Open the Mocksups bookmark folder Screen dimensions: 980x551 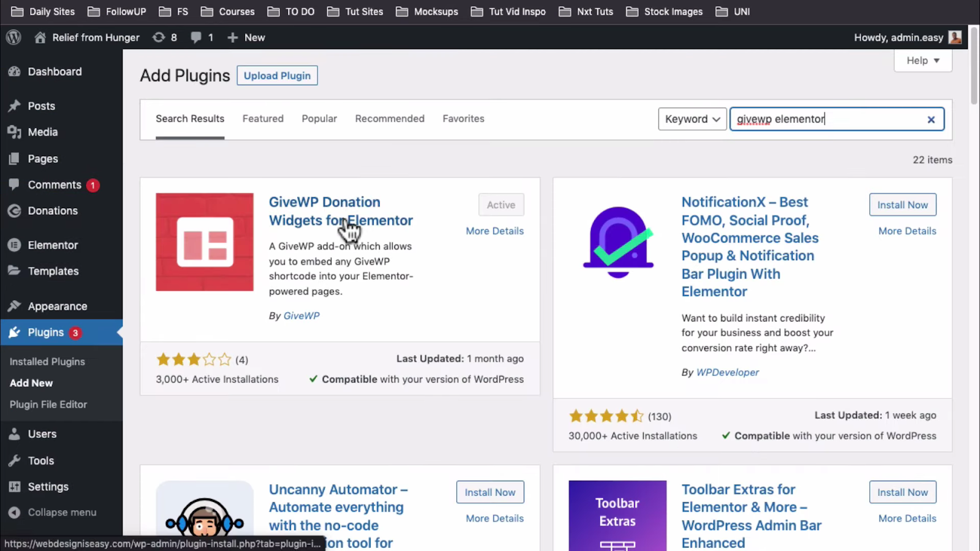click(x=427, y=12)
